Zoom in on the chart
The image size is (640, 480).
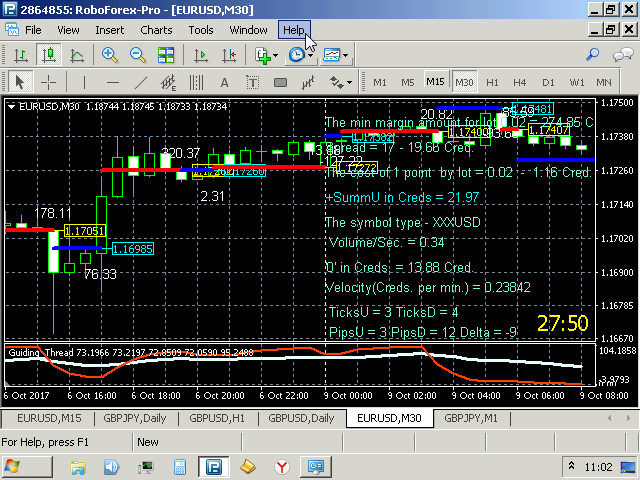110,55
